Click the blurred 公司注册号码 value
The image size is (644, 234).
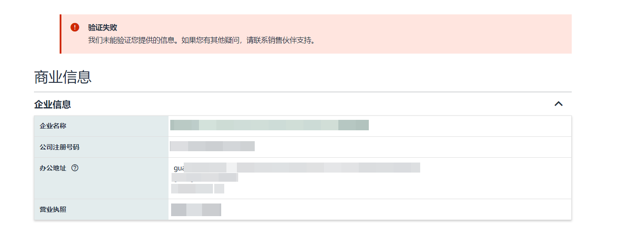click(x=212, y=146)
